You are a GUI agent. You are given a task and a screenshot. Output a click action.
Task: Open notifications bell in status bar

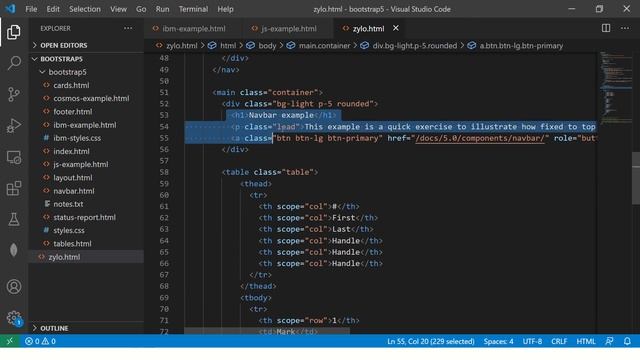pyautogui.click(x=627, y=341)
